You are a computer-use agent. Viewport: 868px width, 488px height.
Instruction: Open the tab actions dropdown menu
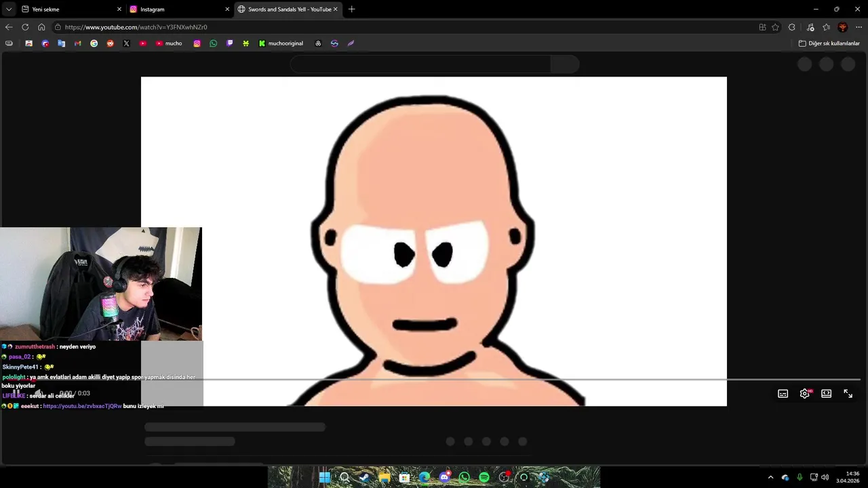[9, 9]
